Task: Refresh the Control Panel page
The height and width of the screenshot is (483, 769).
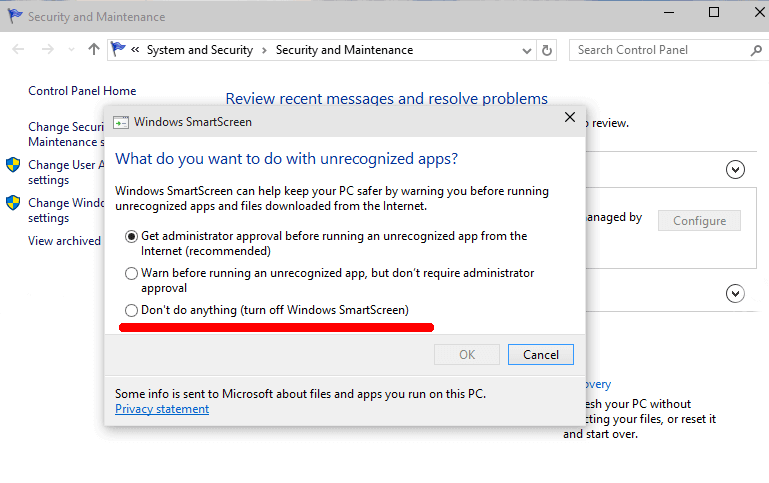Action: click(547, 50)
